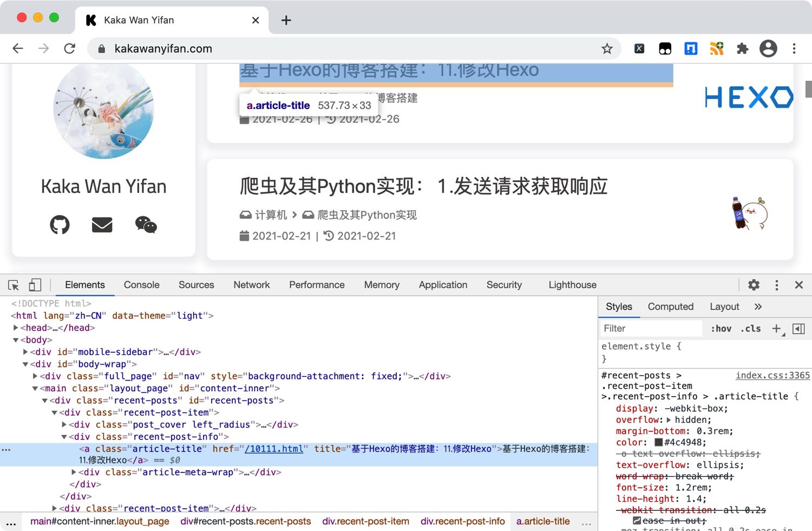
Task: Click the email envelope icon
Action: [x=102, y=224]
